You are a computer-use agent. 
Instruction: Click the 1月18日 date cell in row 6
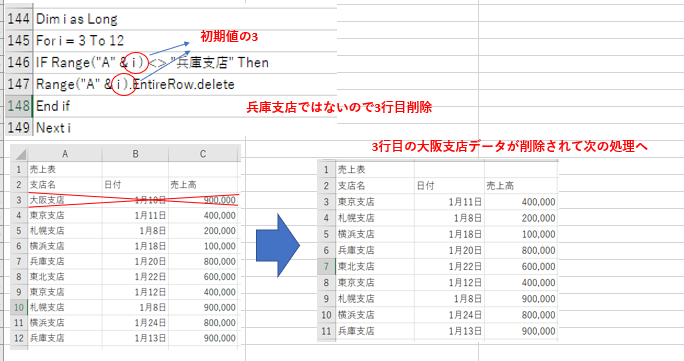[x=135, y=246]
